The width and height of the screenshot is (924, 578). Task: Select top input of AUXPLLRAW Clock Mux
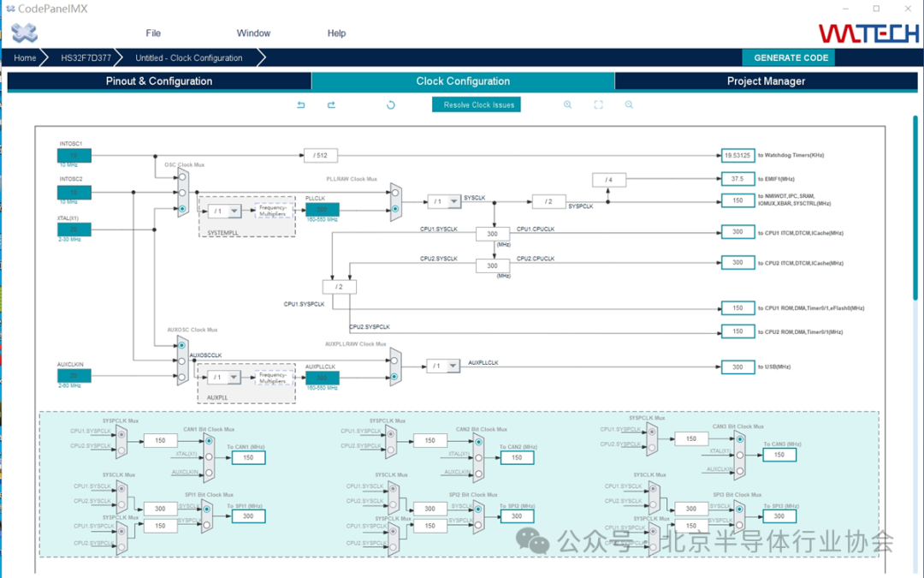(x=394, y=361)
